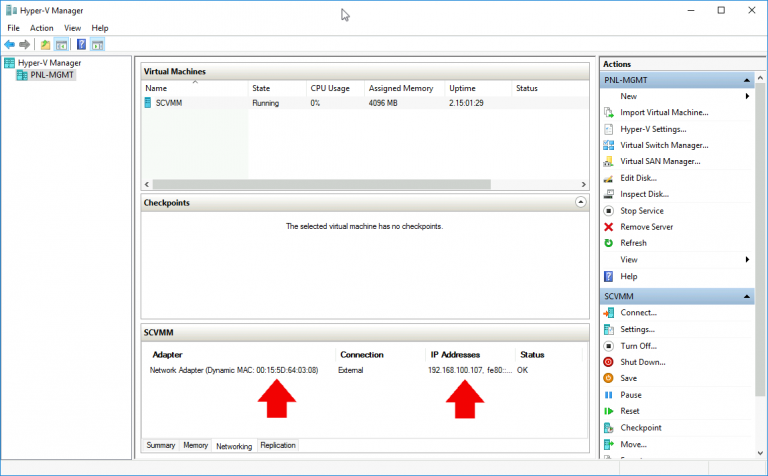768x476 pixels.
Task: Click the Move icon
Action: coord(608,444)
